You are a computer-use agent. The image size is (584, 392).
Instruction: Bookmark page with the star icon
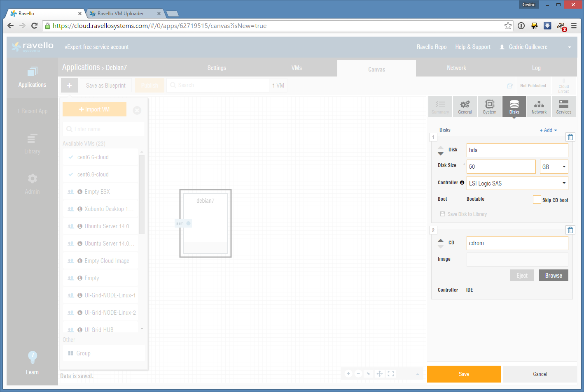click(x=508, y=26)
